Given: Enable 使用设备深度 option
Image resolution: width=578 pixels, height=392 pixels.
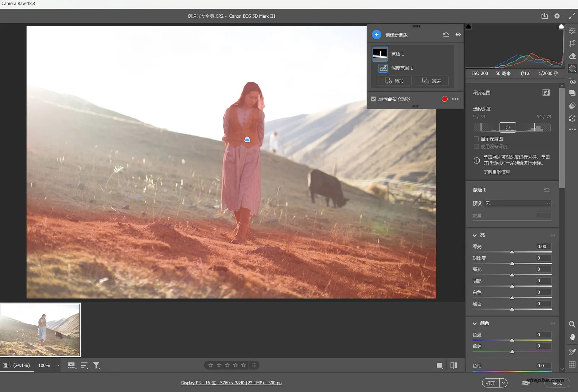Looking at the screenshot, I should coord(476,146).
